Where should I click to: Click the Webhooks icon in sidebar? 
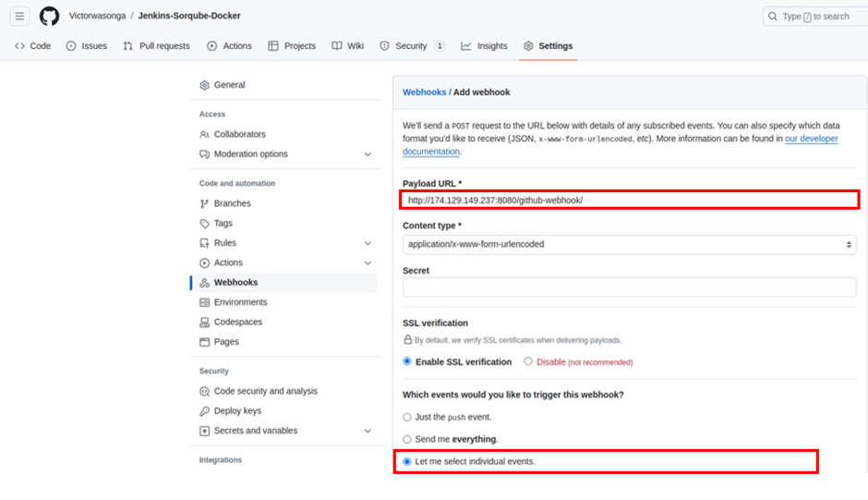204,283
